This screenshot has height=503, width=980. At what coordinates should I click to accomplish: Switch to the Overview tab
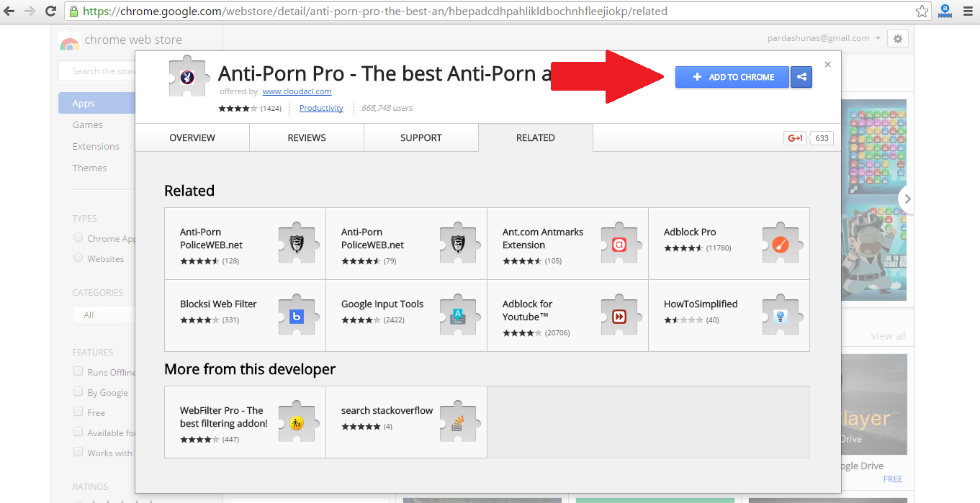pos(192,137)
